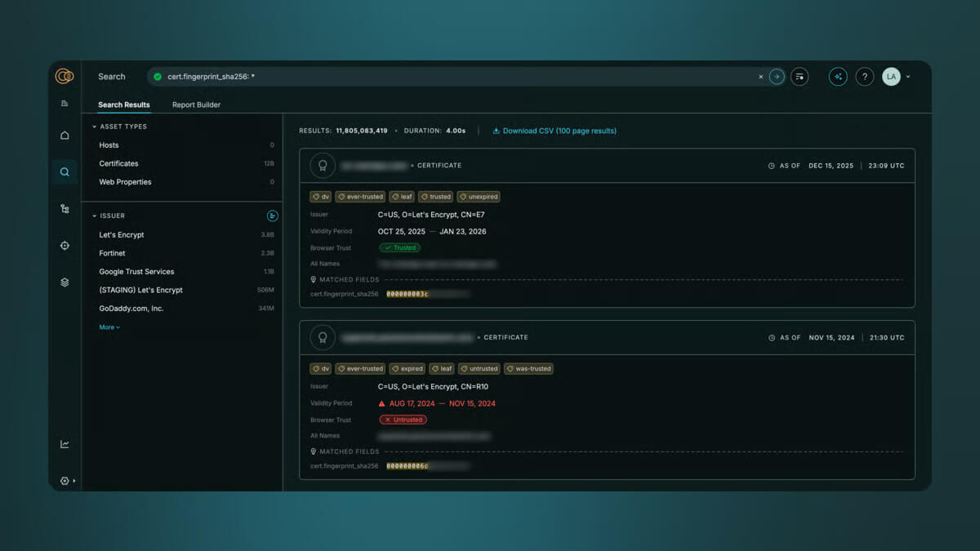Click the stacked layers icon in the sidebar
The image size is (980, 551).
click(x=65, y=282)
